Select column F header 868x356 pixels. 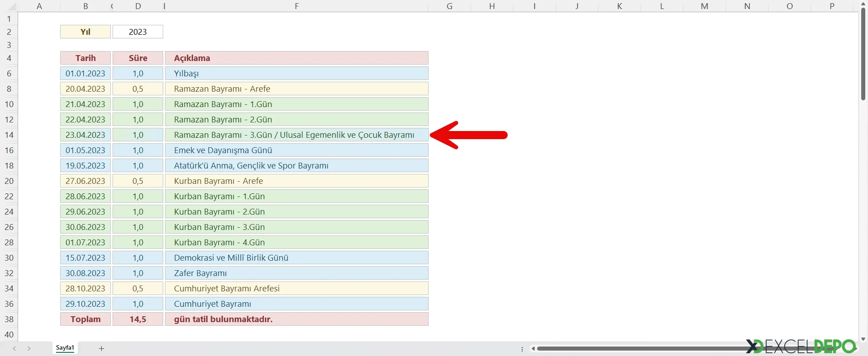[x=297, y=6]
